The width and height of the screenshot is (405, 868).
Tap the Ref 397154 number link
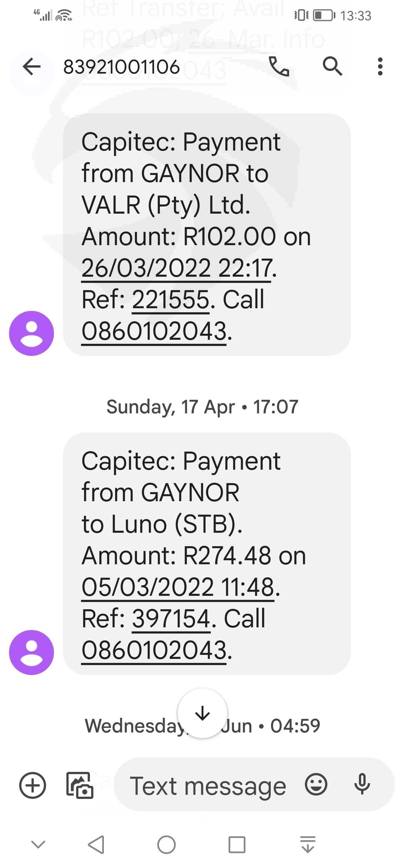click(171, 619)
